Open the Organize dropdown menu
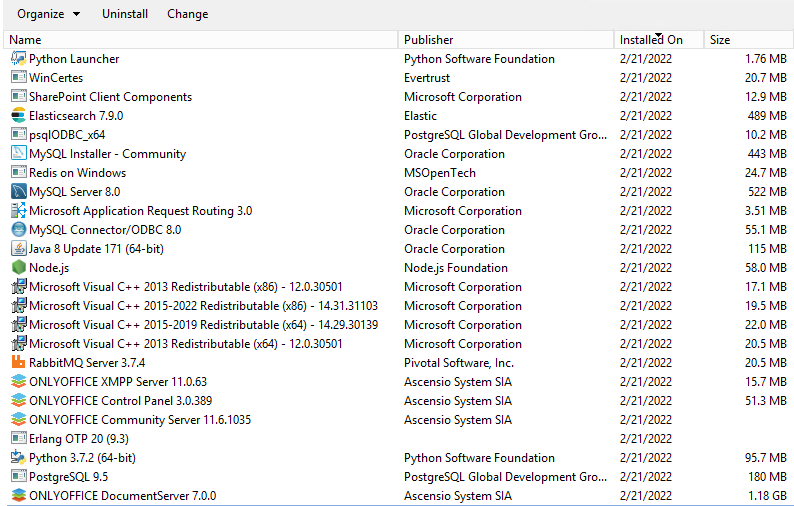The image size is (794, 506). 48,14
